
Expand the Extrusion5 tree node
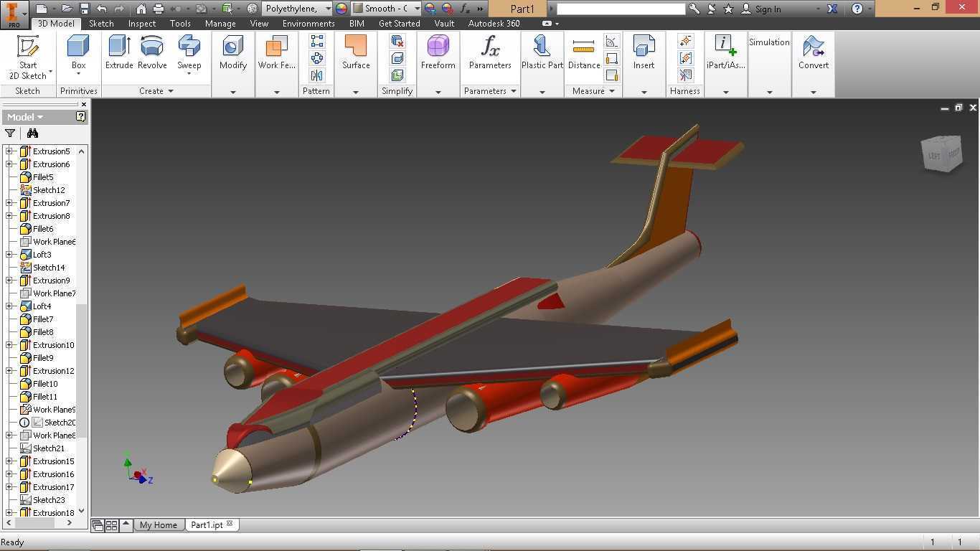[9, 151]
